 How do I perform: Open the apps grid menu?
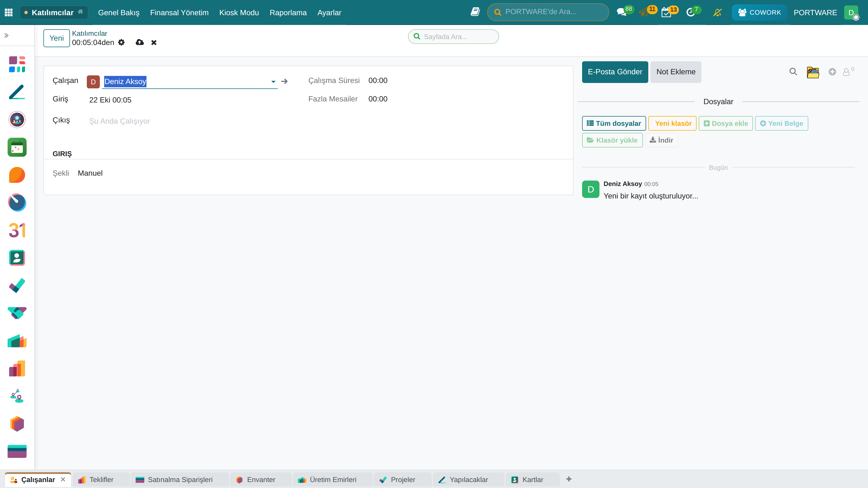click(x=9, y=12)
